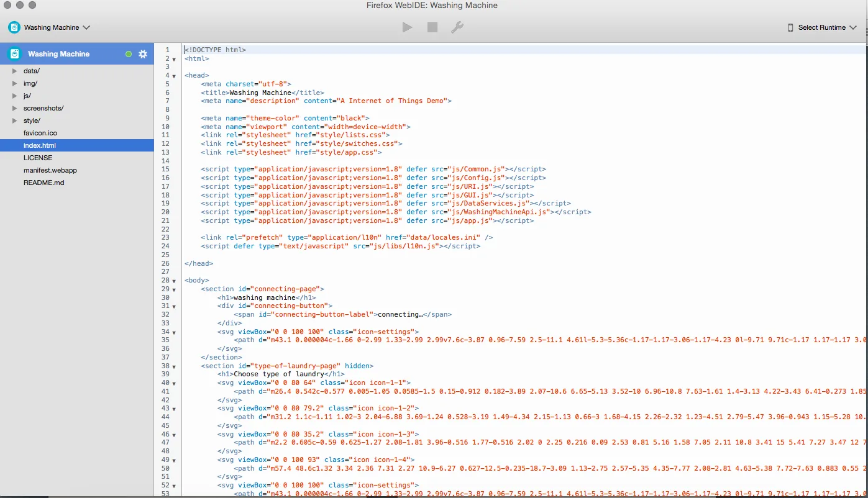Fold the icon-1-3 svg on line 46
Viewport: 868px width, 498px height.
pyautogui.click(x=174, y=435)
